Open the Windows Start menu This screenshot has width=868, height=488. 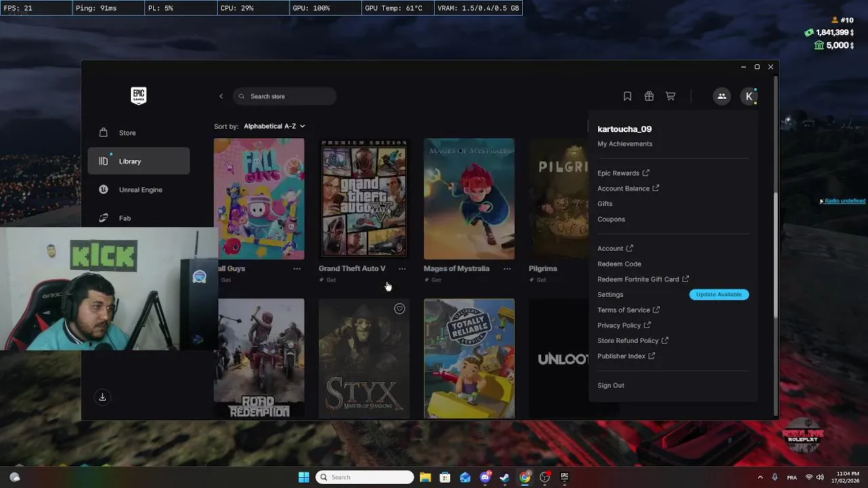click(304, 477)
